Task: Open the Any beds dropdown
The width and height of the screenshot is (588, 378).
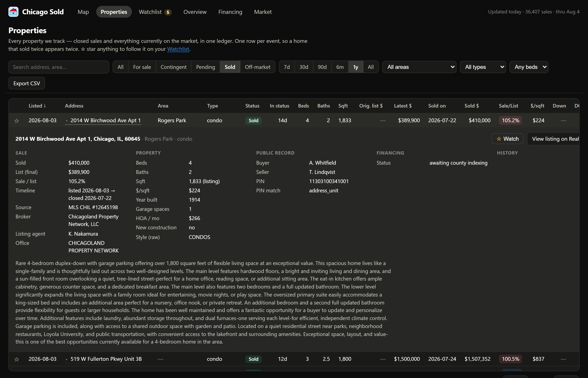Action: 529,67
